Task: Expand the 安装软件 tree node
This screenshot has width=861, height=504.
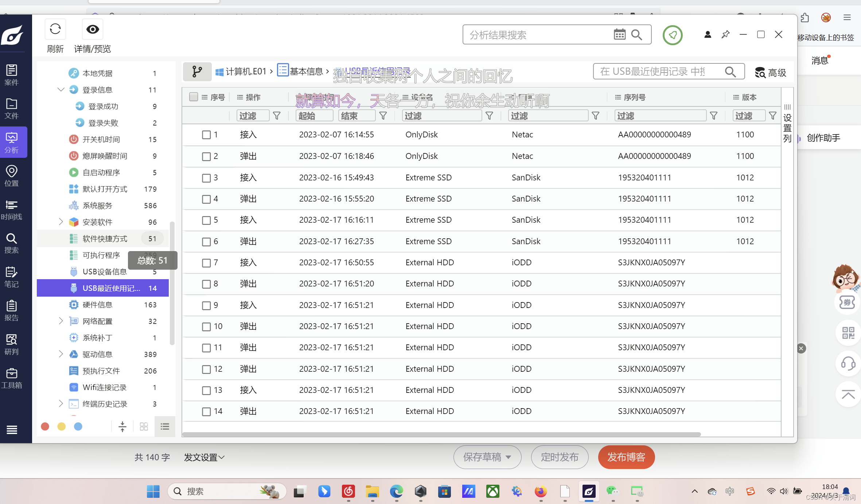Action: (61, 222)
